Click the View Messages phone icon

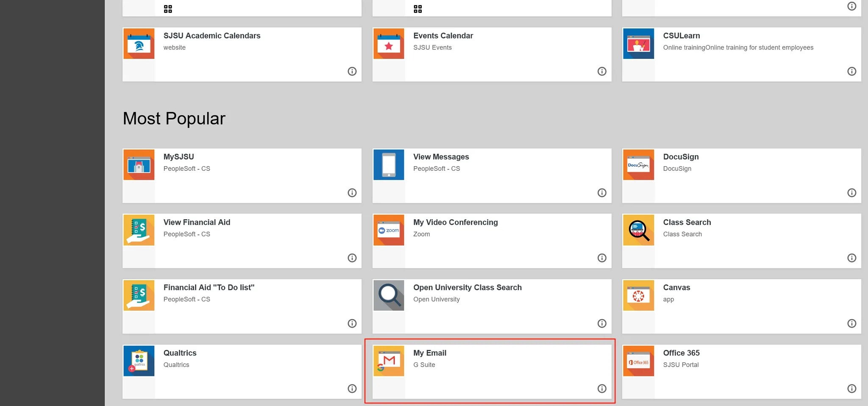tap(389, 164)
